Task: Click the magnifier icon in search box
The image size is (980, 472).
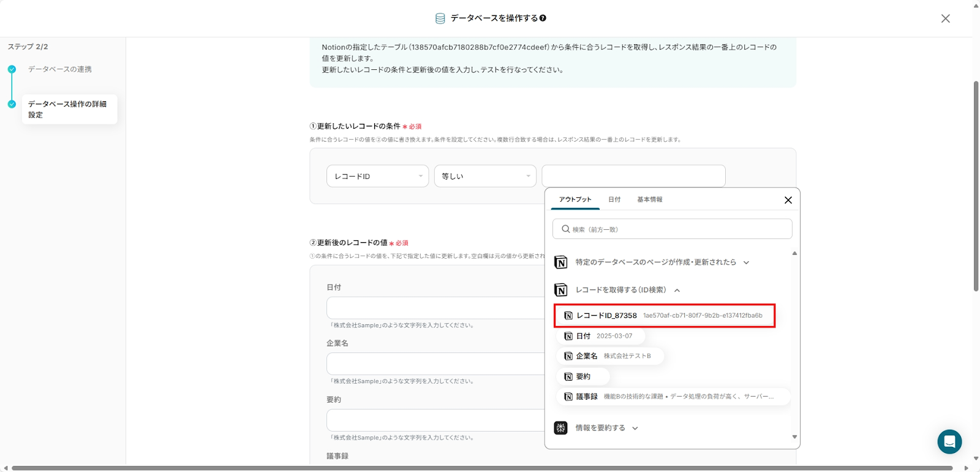Action: point(565,229)
